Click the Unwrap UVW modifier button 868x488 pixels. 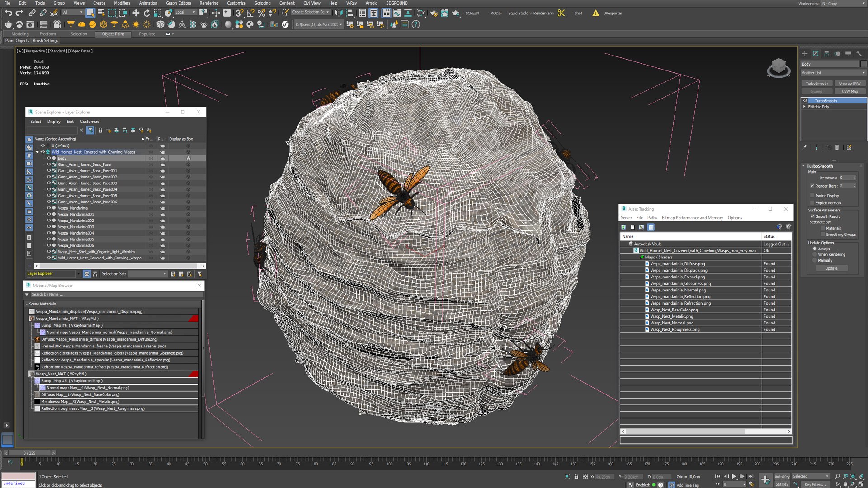tap(849, 83)
